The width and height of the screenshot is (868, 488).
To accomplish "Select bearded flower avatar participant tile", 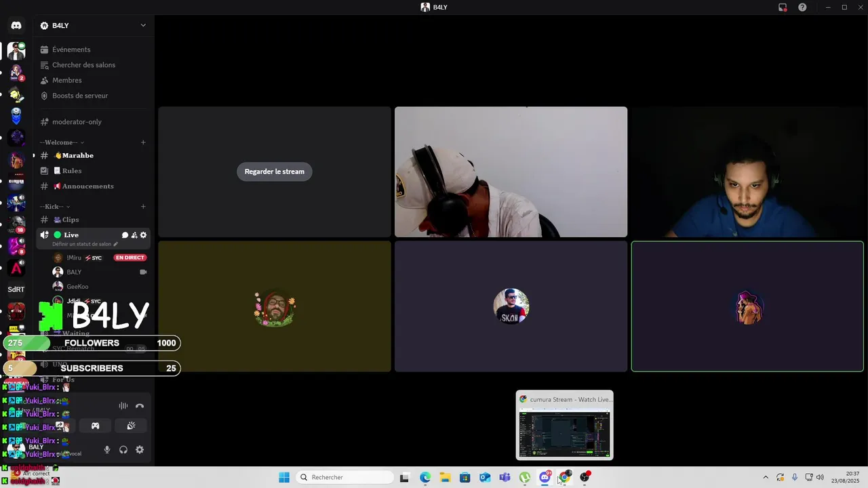I will pyautogui.click(x=275, y=306).
